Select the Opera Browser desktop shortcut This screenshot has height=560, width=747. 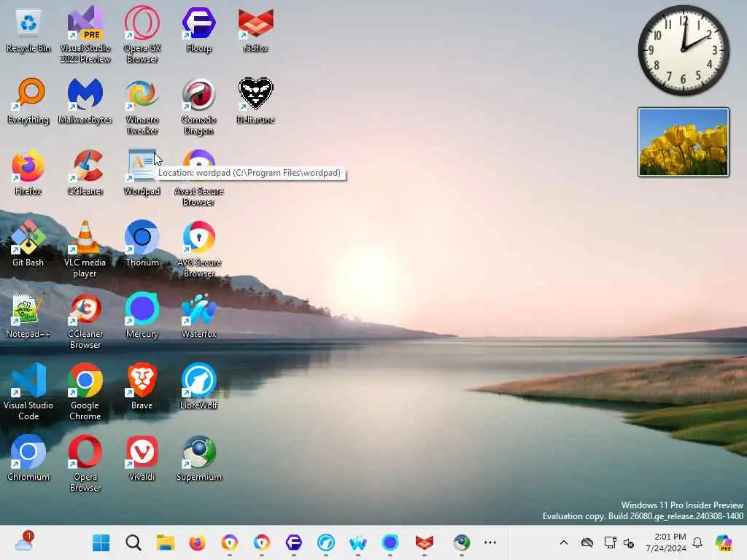click(85, 464)
